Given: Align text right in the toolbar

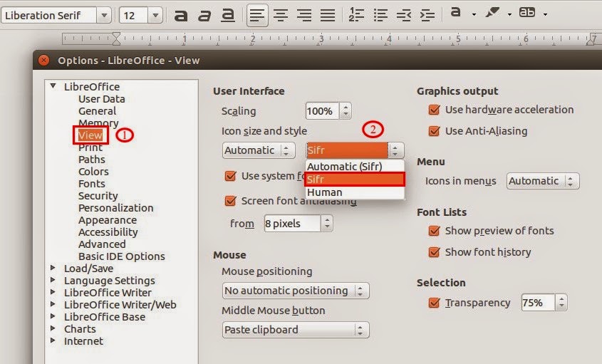Looking at the screenshot, I should 304,16.
